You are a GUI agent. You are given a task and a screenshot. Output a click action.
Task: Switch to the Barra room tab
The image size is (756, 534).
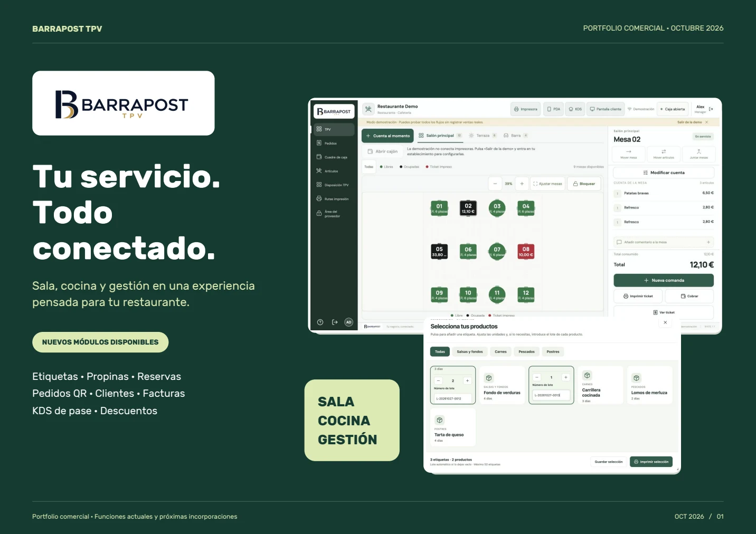point(516,136)
